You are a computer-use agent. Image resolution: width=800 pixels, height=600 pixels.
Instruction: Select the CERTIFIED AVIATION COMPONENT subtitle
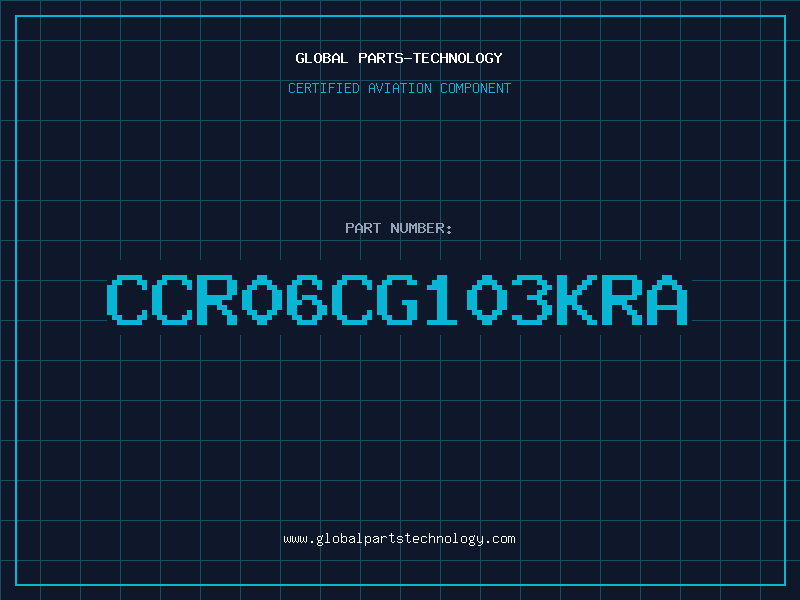(399, 88)
